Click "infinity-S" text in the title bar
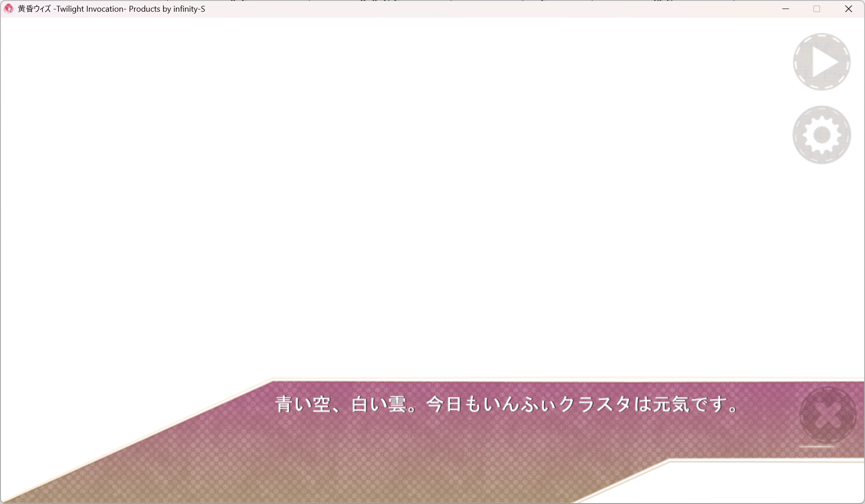 pos(189,9)
